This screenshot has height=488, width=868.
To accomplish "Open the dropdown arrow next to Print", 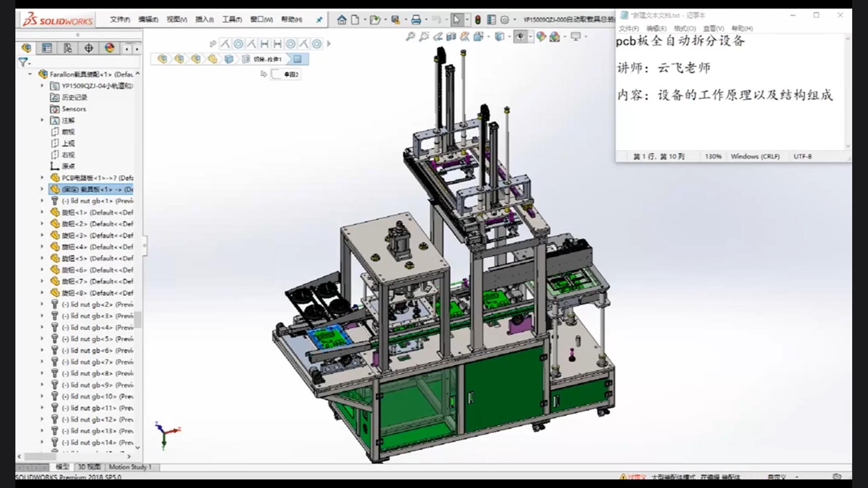I will (426, 19).
